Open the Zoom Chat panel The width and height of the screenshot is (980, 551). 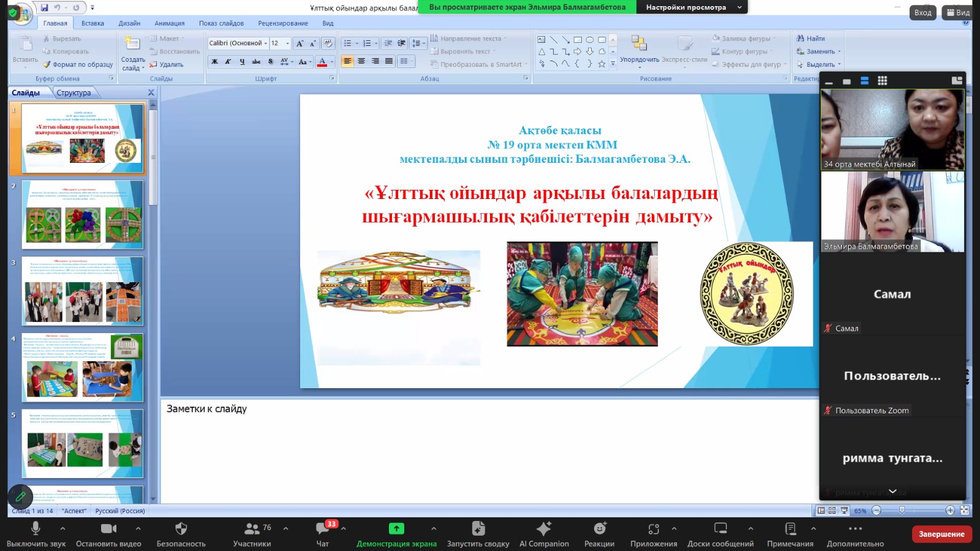pyautogui.click(x=322, y=529)
